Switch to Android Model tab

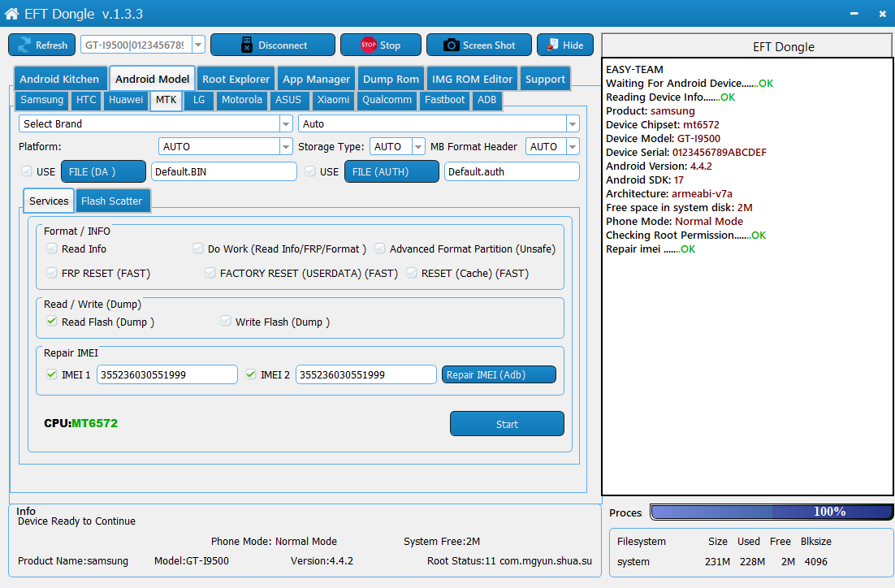[153, 79]
